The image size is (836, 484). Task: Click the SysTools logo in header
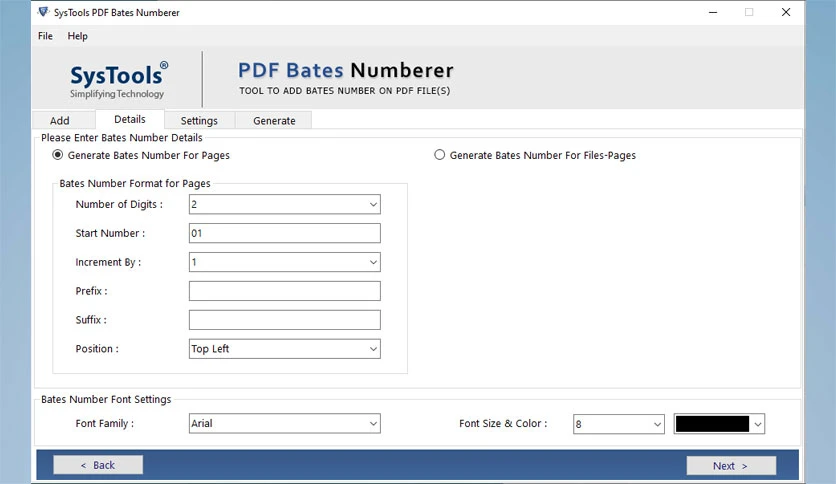118,80
